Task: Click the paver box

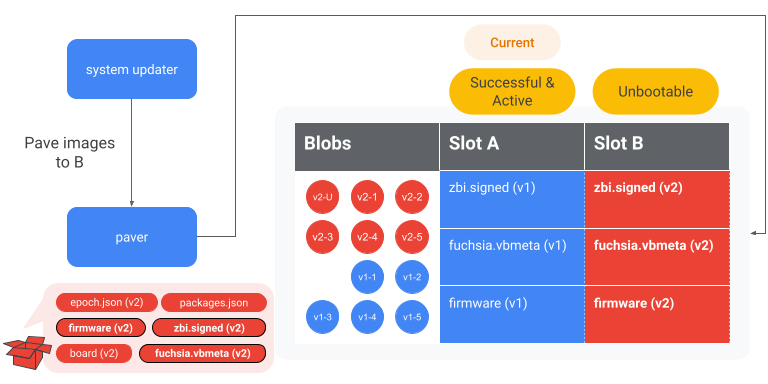Action: (x=132, y=237)
